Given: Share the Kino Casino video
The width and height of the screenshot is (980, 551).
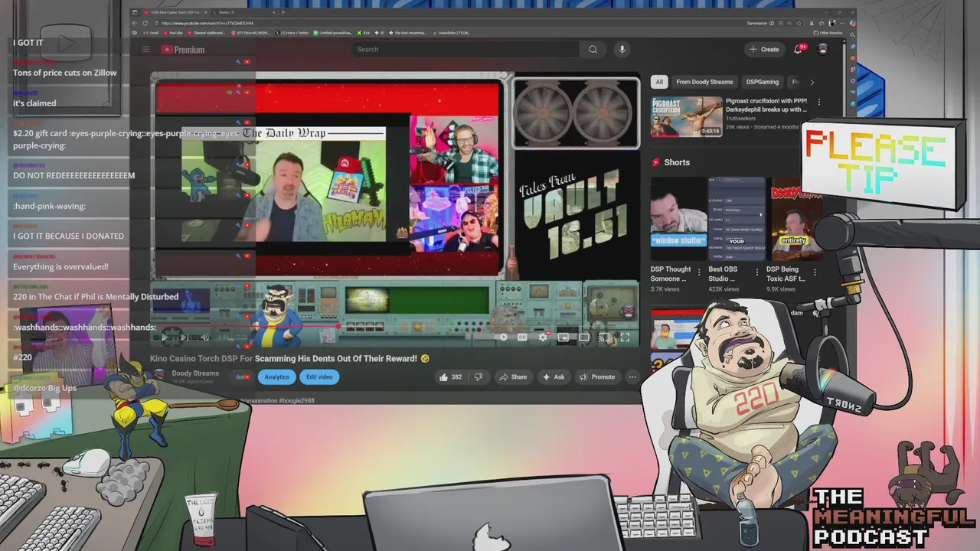Looking at the screenshot, I should coord(513,377).
